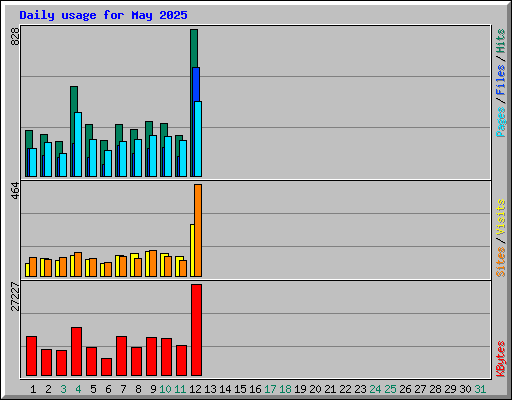Click the 'Daily usage for May 2025' title
512x400 pixels.
pyautogui.click(x=103, y=15)
